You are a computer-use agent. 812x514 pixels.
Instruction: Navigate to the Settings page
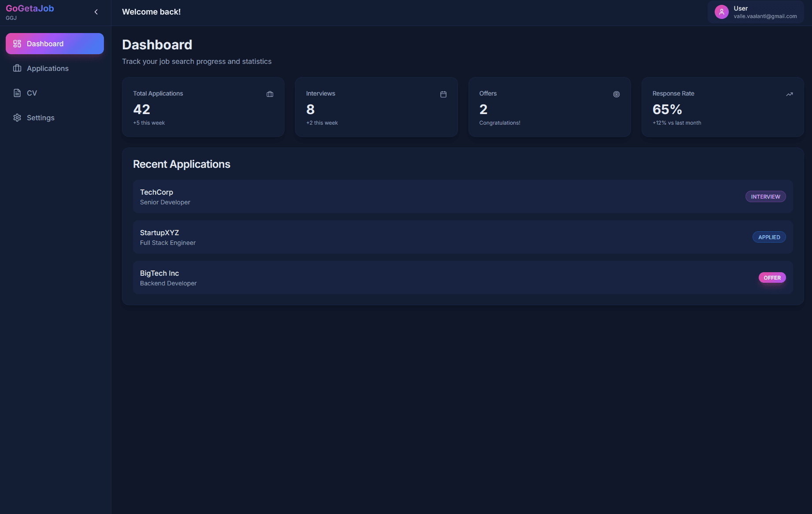(x=40, y=118)
